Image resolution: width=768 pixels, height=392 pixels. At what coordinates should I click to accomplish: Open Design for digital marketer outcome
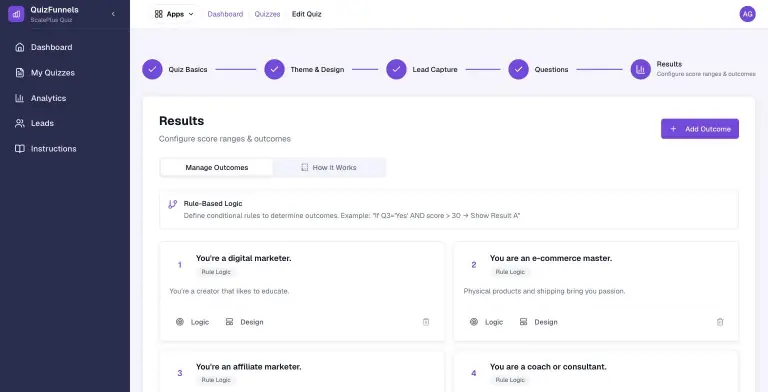click(244, 322)
